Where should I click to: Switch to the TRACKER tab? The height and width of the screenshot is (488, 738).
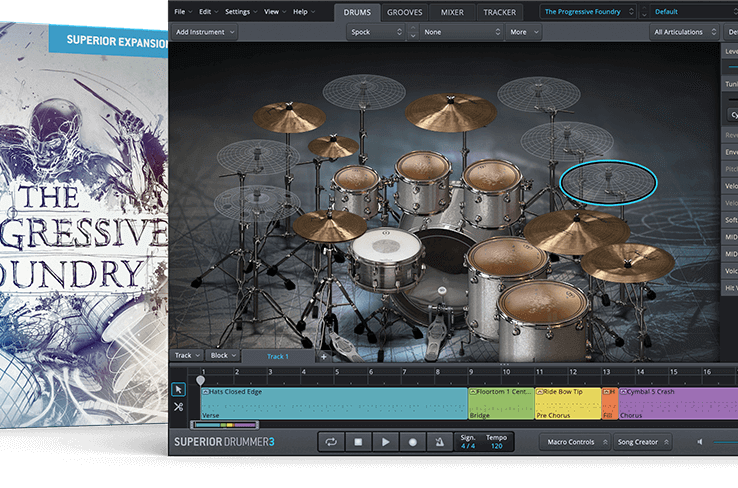point(499,12)
